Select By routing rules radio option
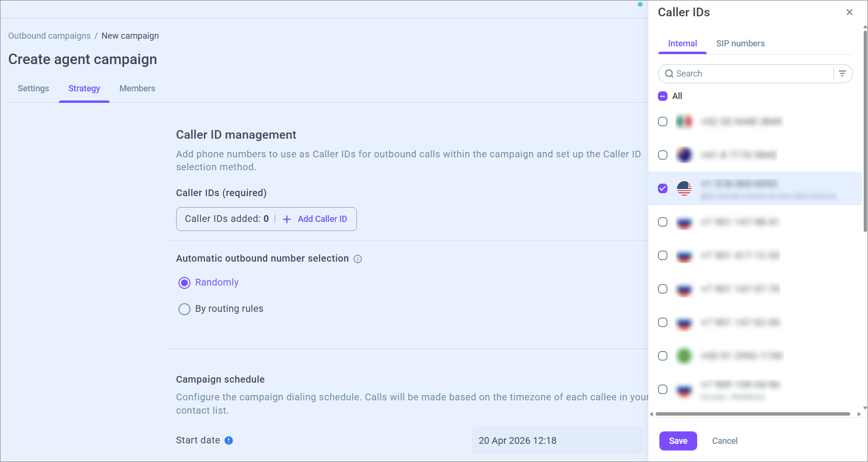Screen dimensions: 868x462 click(184, 309)
